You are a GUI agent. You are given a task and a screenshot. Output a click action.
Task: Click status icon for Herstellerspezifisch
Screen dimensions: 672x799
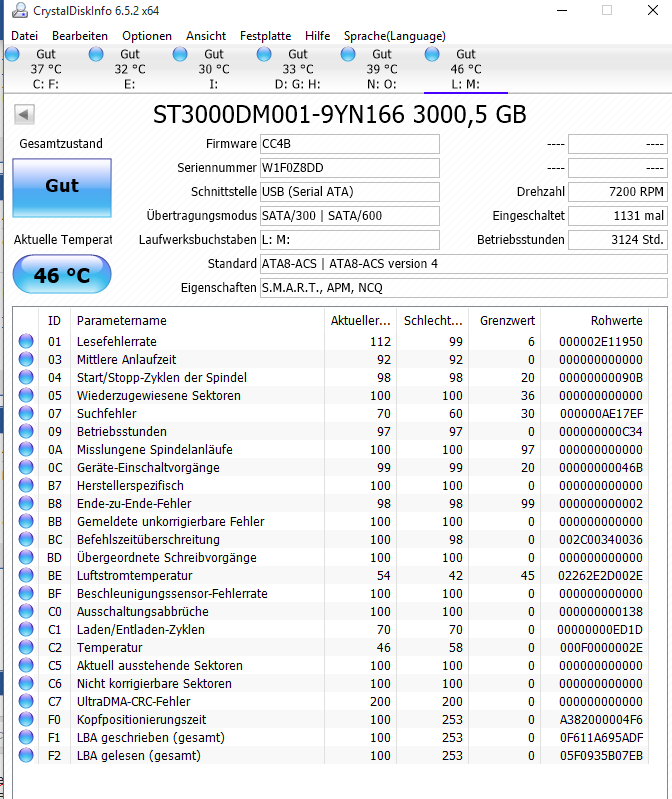click(x=26, y=486)
